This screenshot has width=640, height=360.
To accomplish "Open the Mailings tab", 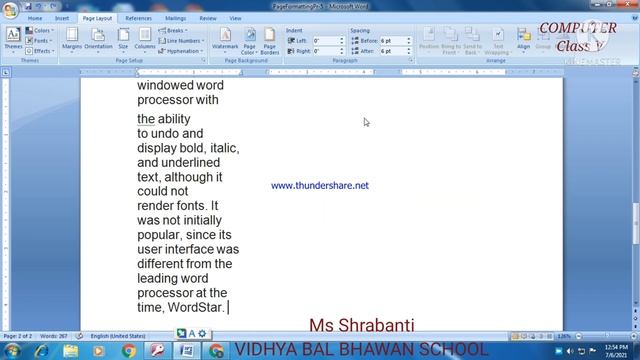I will pos(176,18).
